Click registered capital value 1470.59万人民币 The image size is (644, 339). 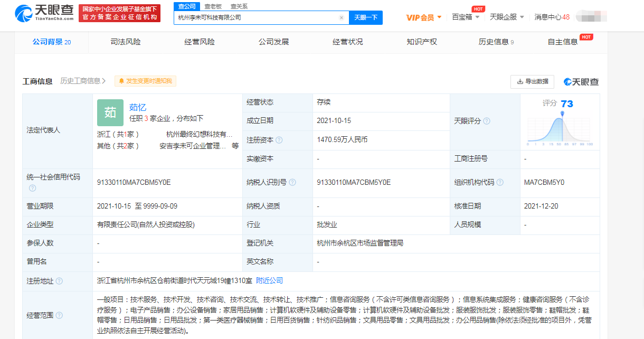(342, 139)
